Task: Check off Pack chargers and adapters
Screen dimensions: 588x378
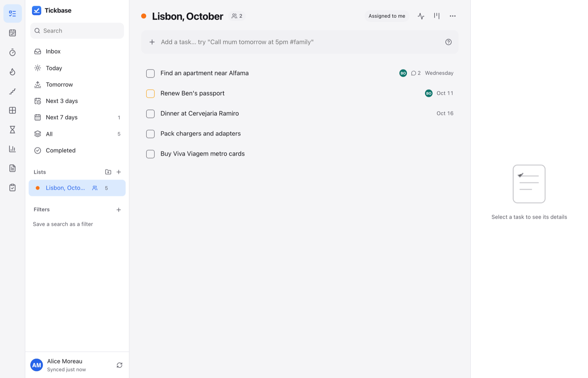Action: click(150, 134)
